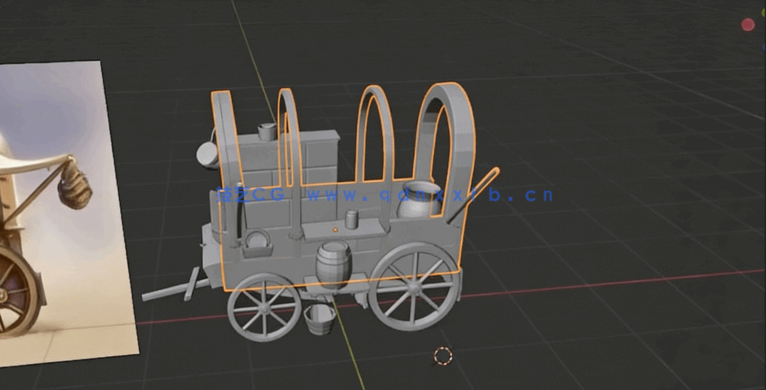Select the bucket hanging under the wagon
766x390 pixels.
(319, 319)
